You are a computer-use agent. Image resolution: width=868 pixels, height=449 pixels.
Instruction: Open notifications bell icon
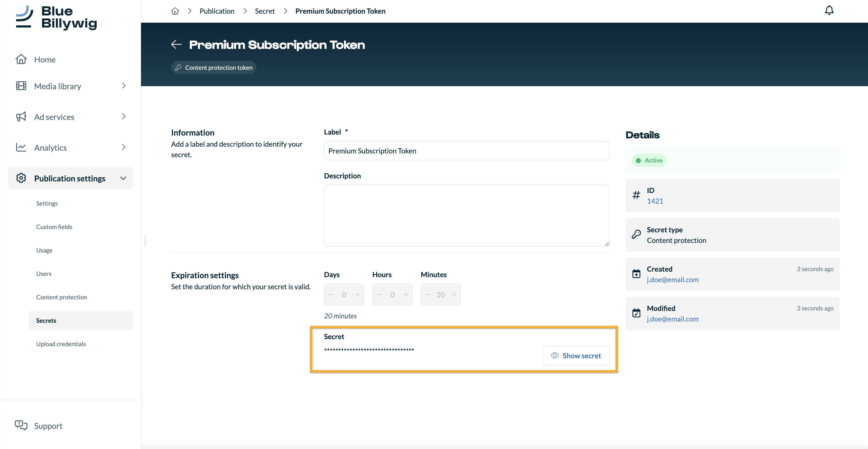click(829, 11)
